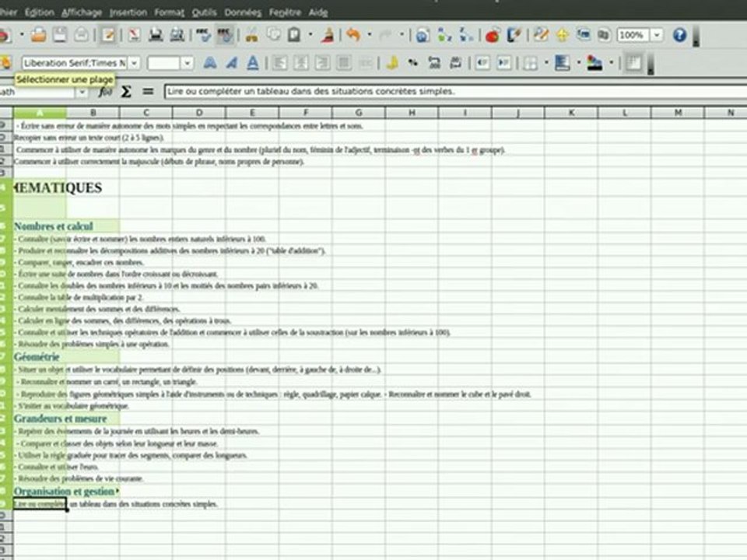Open the Édition menu
Screen dimensions: 747x560
tap(40, 12)
